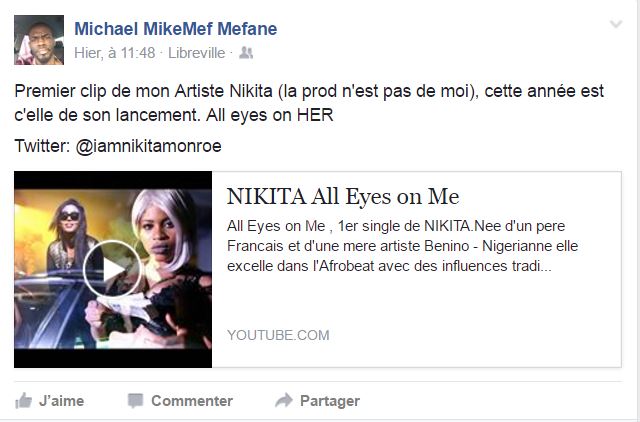The width and height of the screenshot is (640, 422).
Task: Click the comment speech bubble icon
Action: click(x=135, y=401)
